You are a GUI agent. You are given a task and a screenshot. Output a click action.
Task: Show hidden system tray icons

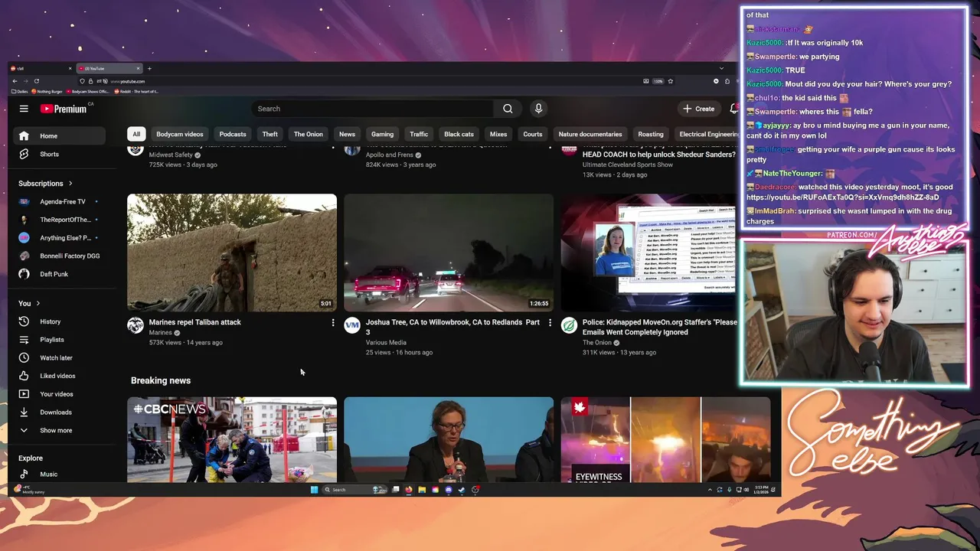pyautogui.click(x=710, y=490)
